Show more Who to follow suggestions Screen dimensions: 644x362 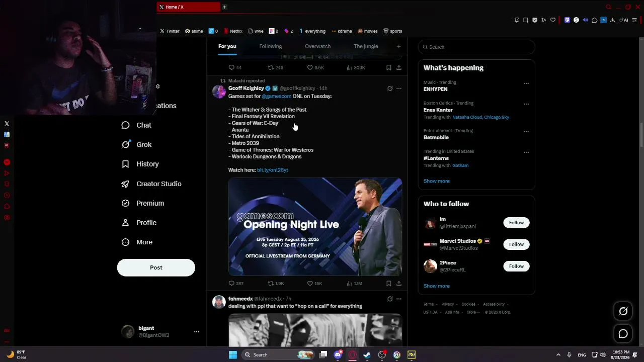tap(436, 286)
